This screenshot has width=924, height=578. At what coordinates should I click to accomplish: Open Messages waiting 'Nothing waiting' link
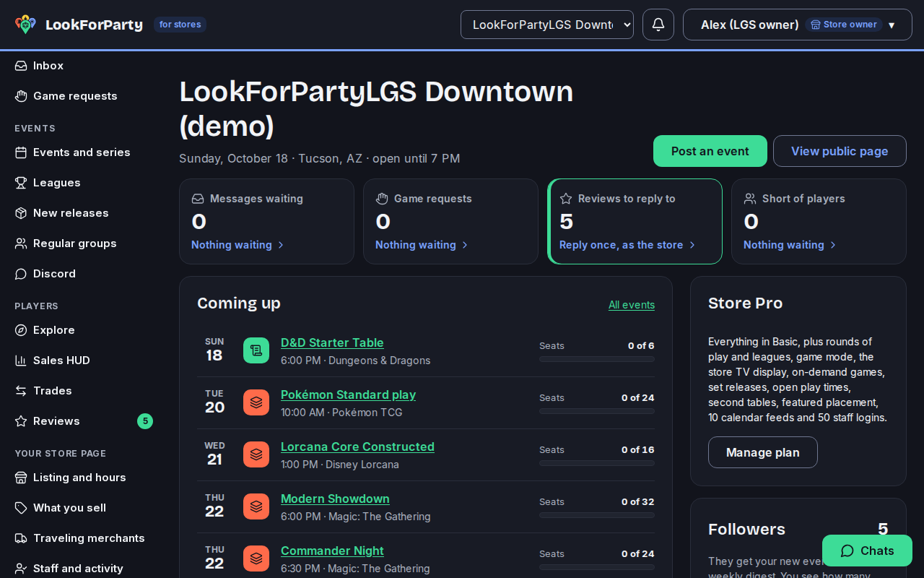[x=237, y=245]
